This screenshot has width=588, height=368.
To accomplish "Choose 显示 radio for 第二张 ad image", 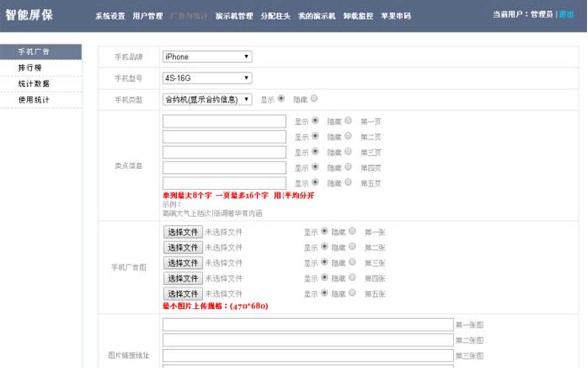I will [324, 247].
